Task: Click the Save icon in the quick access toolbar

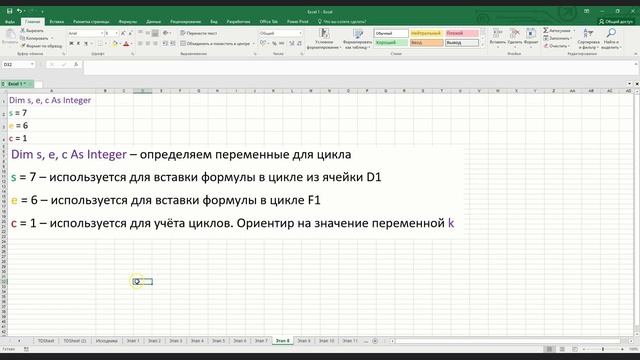Action: coord(9,11)
